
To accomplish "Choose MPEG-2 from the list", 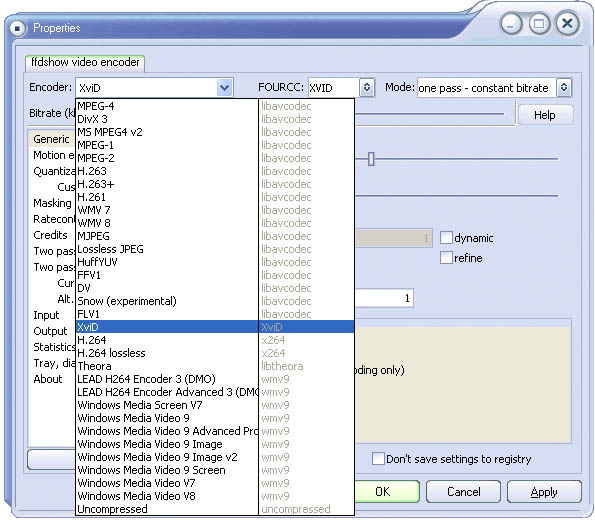I will (x=215, y=158).
